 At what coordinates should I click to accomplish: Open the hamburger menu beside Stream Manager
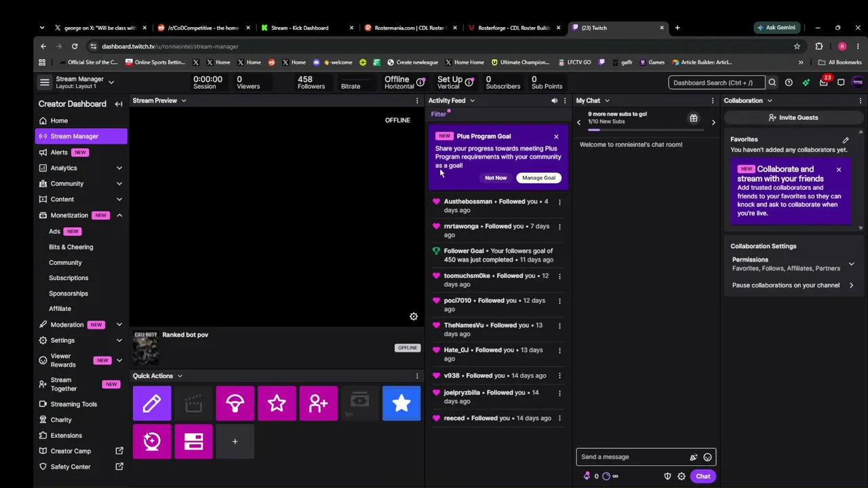coord(45,83)
